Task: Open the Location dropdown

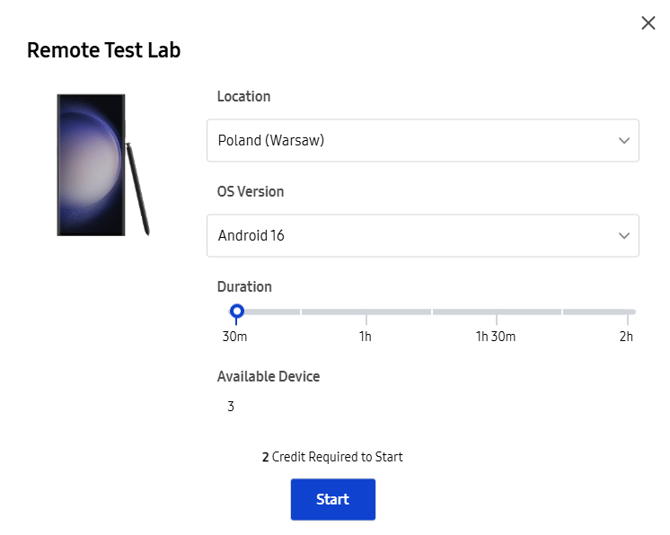Action: [x=422, y=141]
